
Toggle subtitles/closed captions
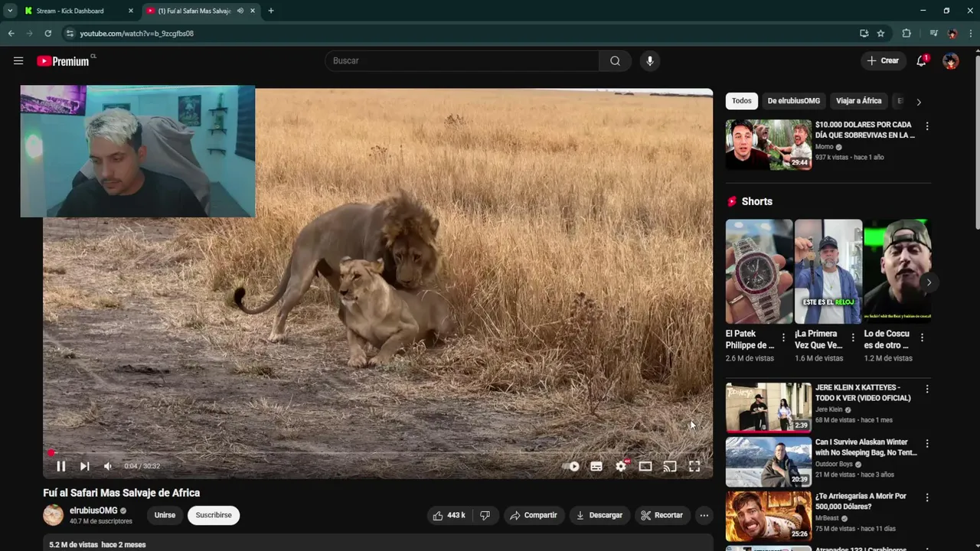pos(596,466)
